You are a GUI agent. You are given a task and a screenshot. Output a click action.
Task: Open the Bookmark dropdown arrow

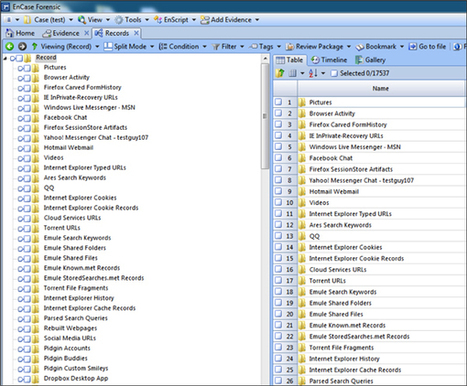click(402, 47)
